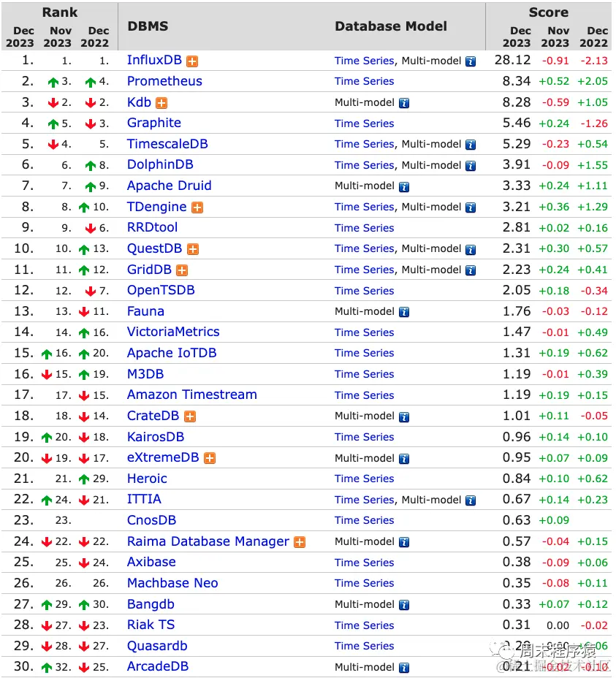
Task: Open the info icon in the ITTIA row
Action: [x=471, y=500]
